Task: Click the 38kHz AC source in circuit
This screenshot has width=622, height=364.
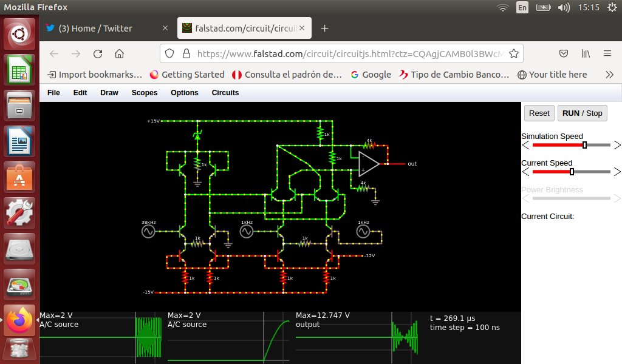Action: [x=148, y=231]
